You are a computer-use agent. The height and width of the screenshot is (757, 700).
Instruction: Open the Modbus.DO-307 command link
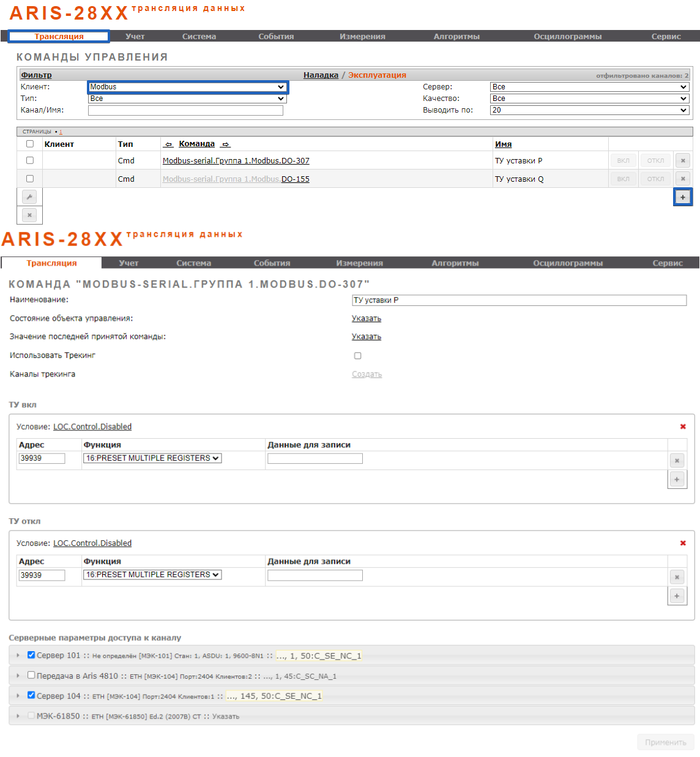[x=236, y=161]
